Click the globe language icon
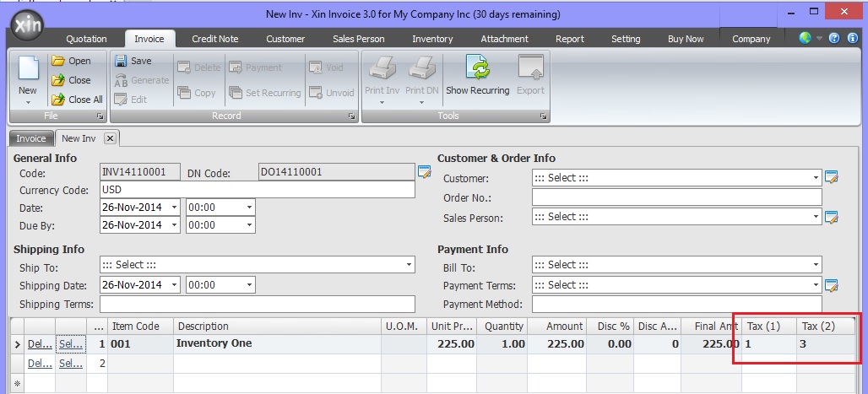The width and height of the screenshot is (868, 394). (805, 38)
